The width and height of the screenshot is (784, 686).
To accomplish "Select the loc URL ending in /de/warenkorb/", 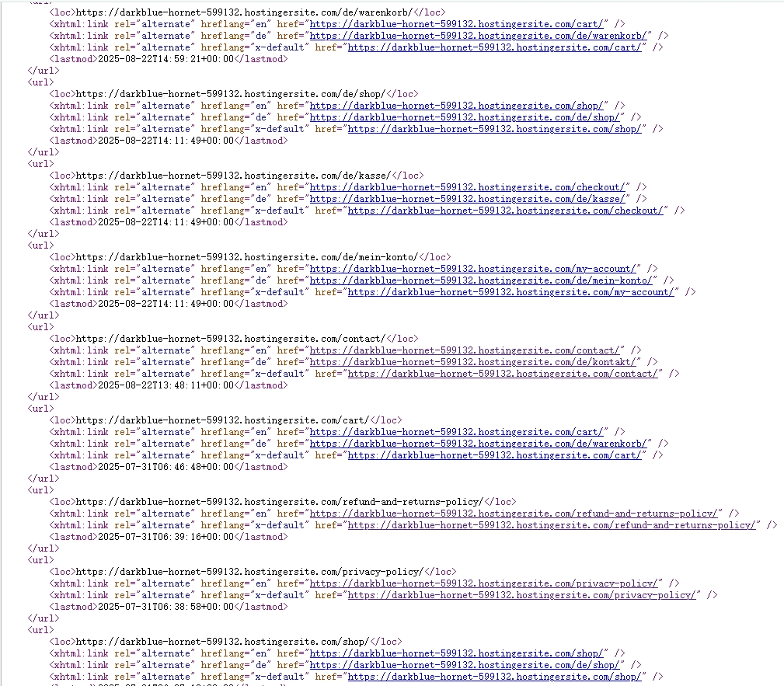I will (244, 12).
